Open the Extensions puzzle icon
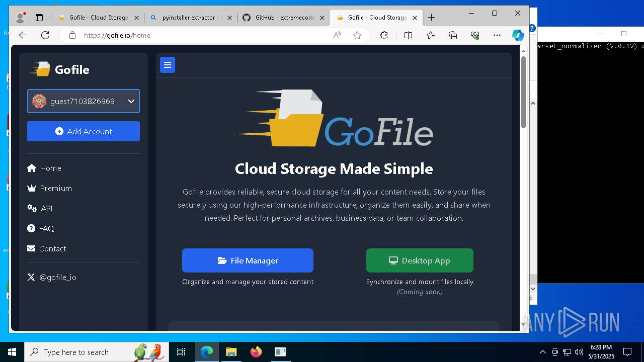 (384, 35)
